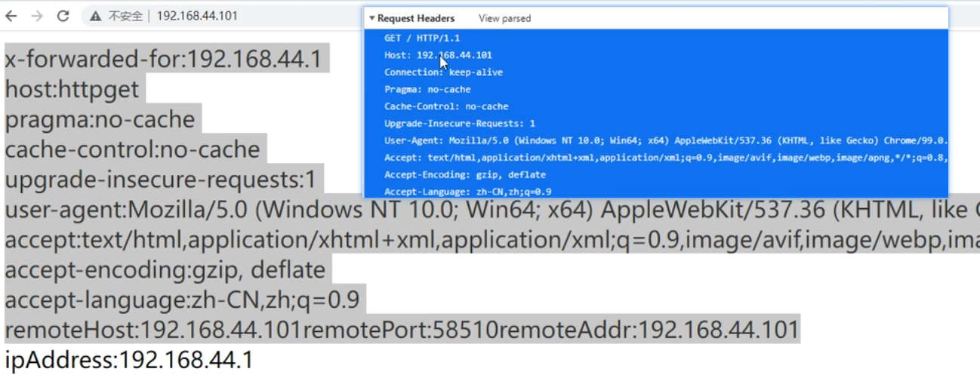Click the Accept-Encoding: gzip, deflate header

tap(464, 174)
